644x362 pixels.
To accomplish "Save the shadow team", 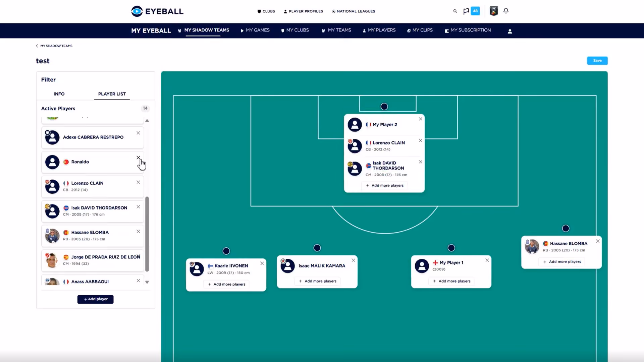I will 597,61.
